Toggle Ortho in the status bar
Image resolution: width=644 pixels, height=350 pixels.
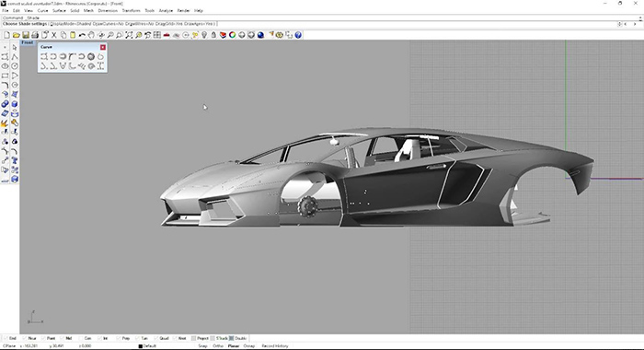pyautogui.click(x=218, y=346)
